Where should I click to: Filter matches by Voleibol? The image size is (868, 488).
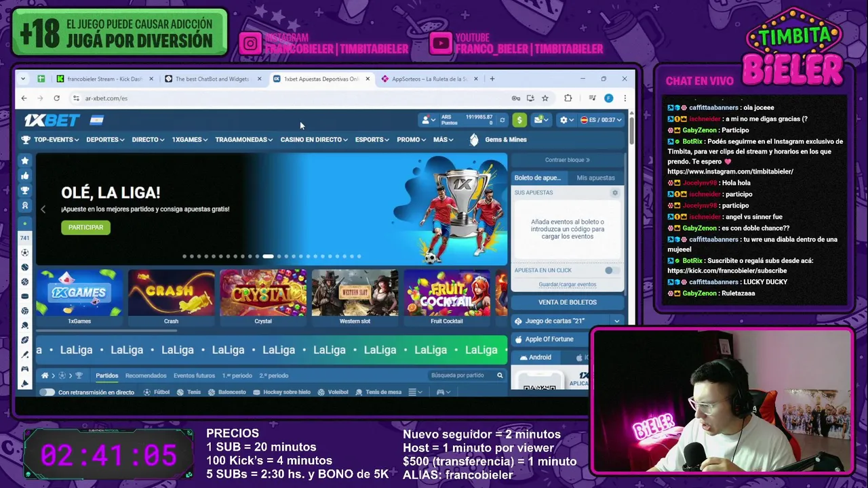coord(333,392)
